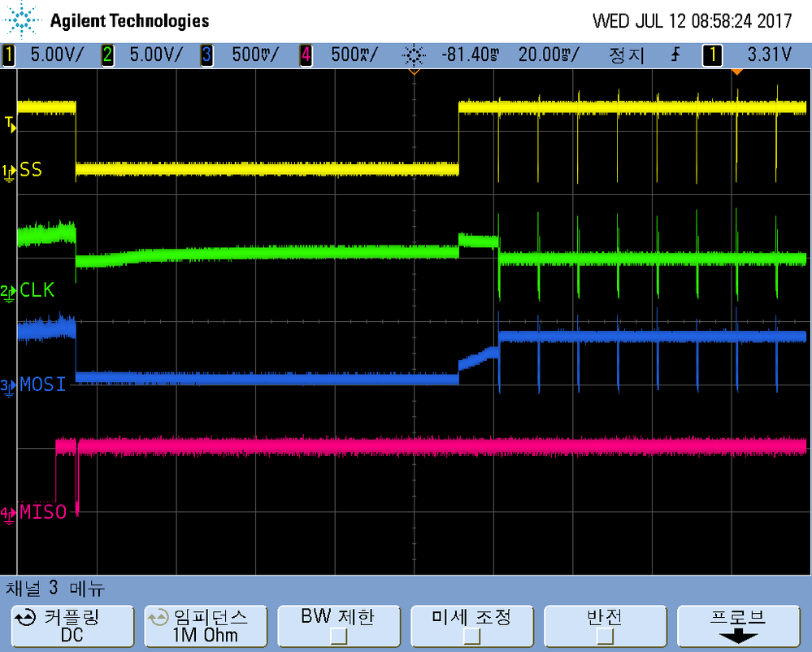This screenshot has height=652, width=812.
Task: Click the rising edge trigger slope icon
Action: 675,54
